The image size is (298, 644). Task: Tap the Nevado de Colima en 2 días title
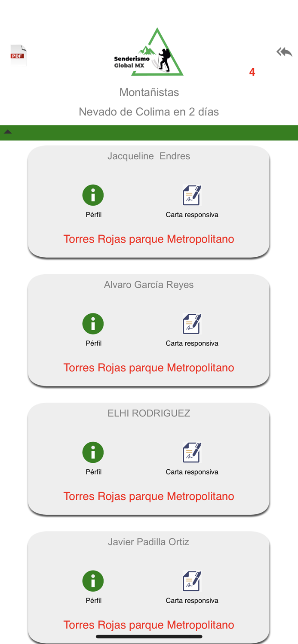click(149, 112)
